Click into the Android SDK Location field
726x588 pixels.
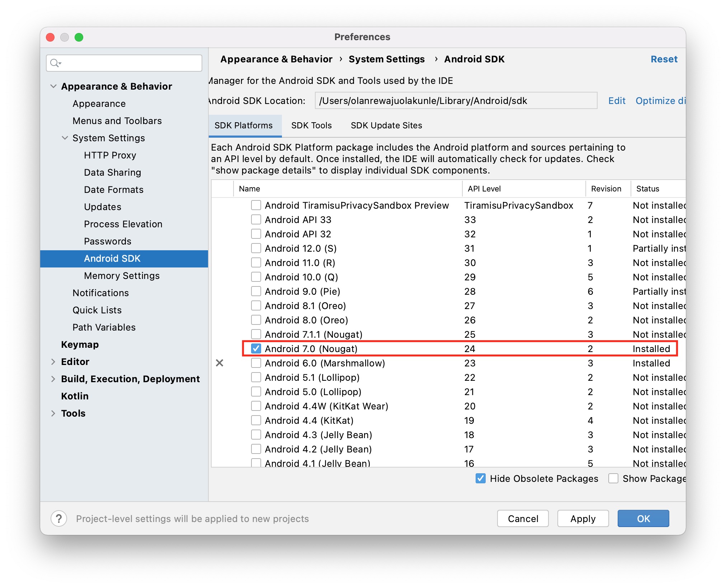(x=456, y=101)
